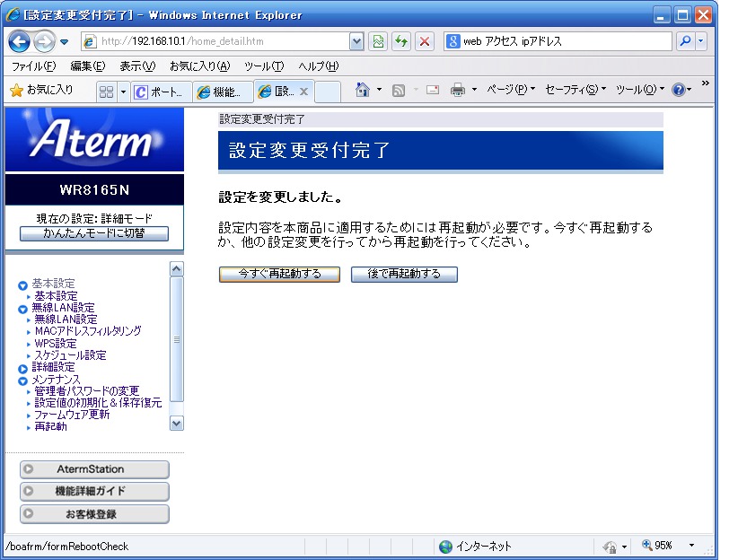Collapse the 無線LAN設定 section arrow icon
The image size is (738, 560).
22,310
